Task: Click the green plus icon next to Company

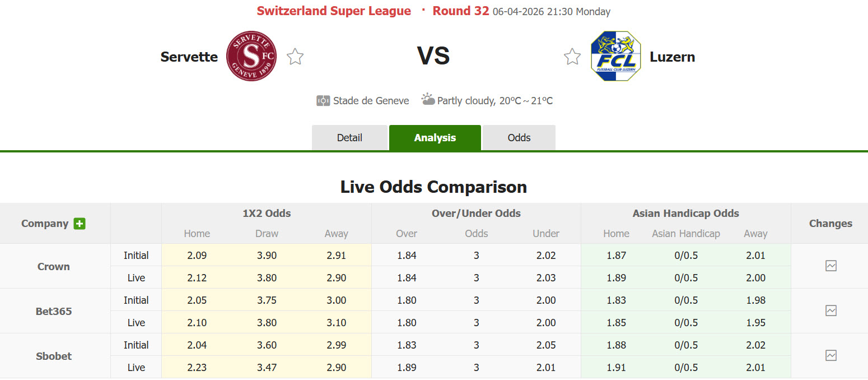Action: pos(80,223)
